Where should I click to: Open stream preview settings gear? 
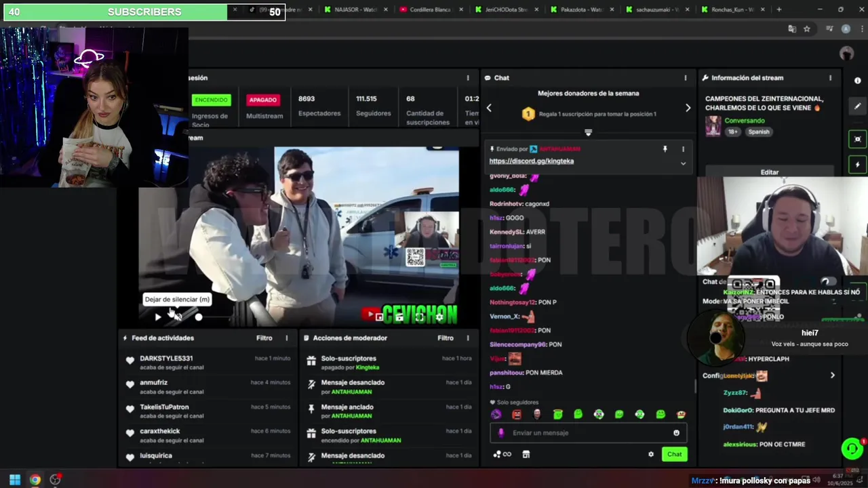439,317
